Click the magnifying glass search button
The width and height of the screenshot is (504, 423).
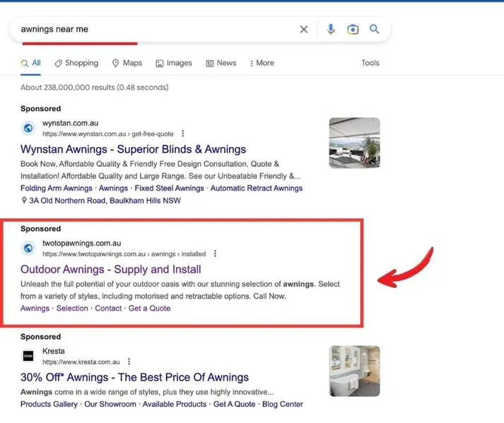tap(375, 30)
